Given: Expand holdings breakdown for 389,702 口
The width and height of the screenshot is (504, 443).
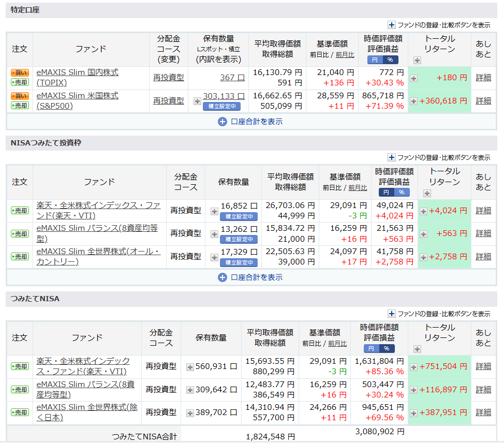Looking at the screenshot, I should 190,413.
